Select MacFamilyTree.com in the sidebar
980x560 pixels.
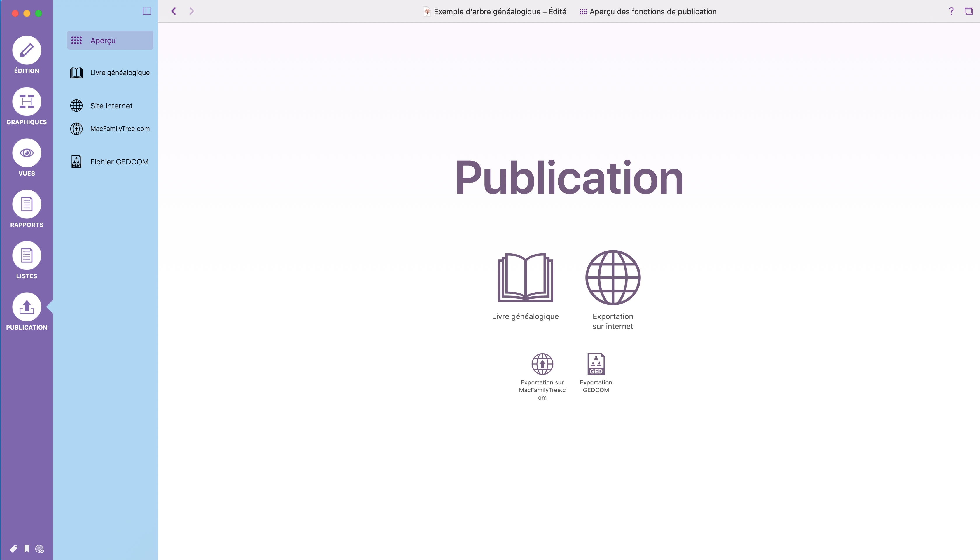pyautogui.click(x=110, y=129)
